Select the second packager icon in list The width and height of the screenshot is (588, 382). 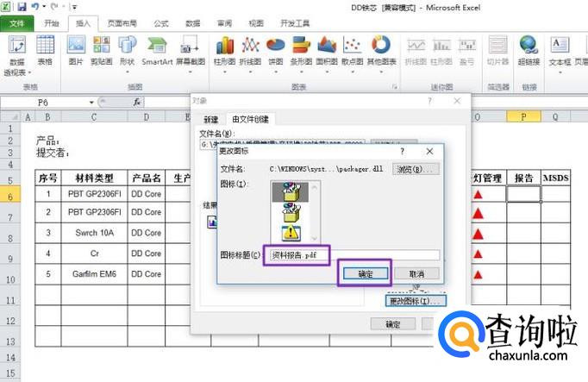(291, 212)
